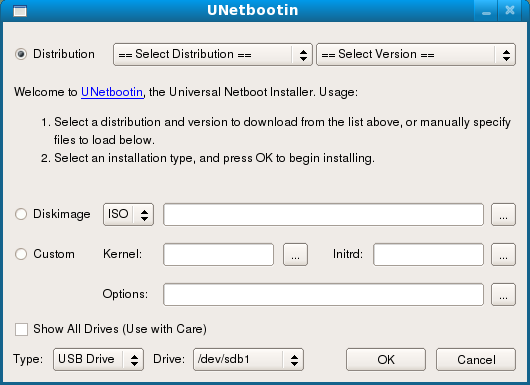Click the 'Kernel:' label
This screenshot has height=385, width=530.
point(122,254)
